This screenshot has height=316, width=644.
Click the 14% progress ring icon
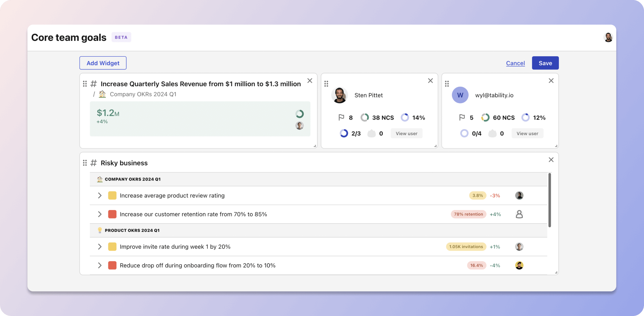[x=405, y=118]
